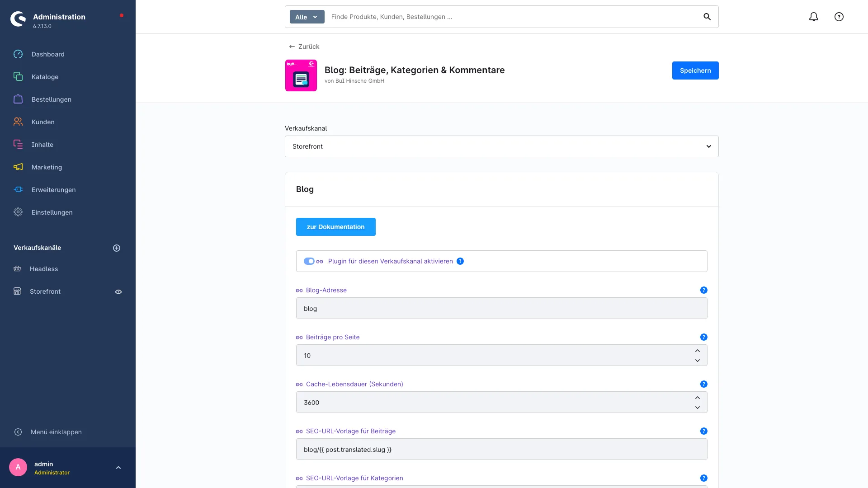Expand the admin user menu chevron
The image size is (868, 488).
[118, 468]
